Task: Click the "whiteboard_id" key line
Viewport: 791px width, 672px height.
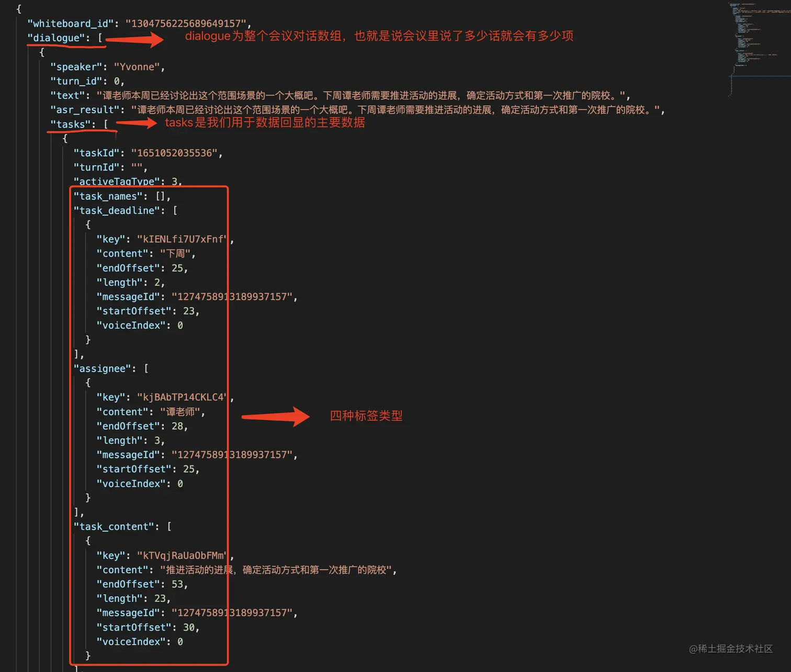Action: point(139,24)
